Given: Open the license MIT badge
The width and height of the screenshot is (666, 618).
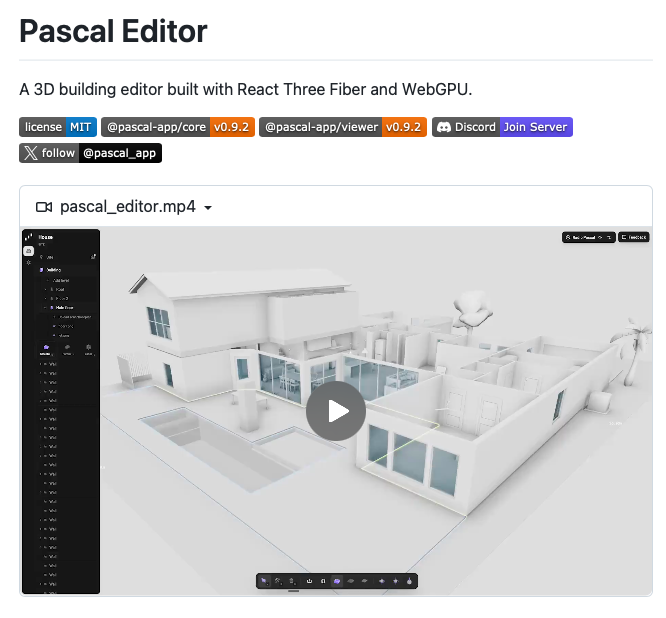Looking at the screenshot, I should click(58, 127).
